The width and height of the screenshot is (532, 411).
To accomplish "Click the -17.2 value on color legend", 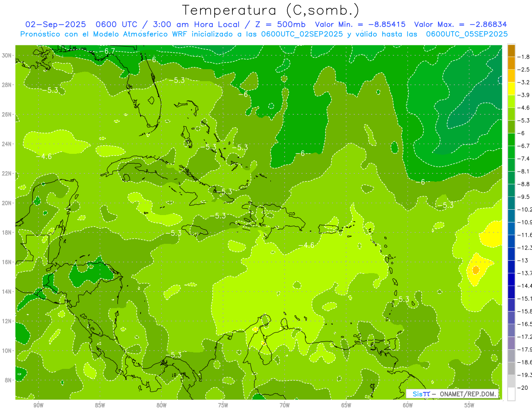I will (525, 337).
